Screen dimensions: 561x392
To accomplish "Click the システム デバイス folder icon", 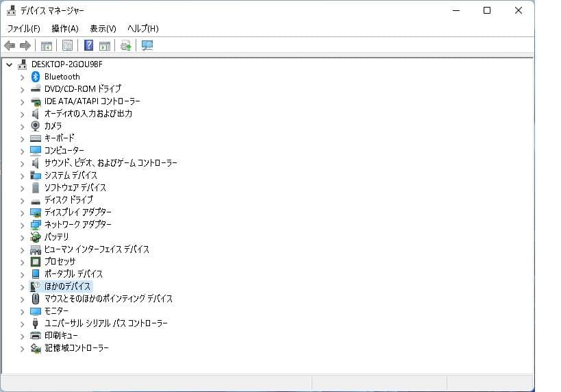I will tap(36, 175).
